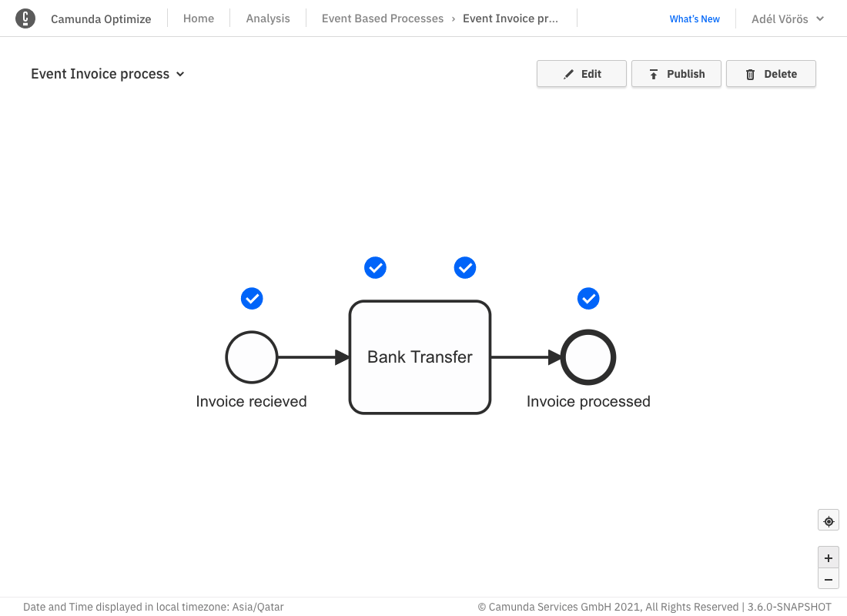Click the left checkmark badge above Bank Transfer
Image resolution: width=847 pixels, height=616 pixels.
coord(375,268)
